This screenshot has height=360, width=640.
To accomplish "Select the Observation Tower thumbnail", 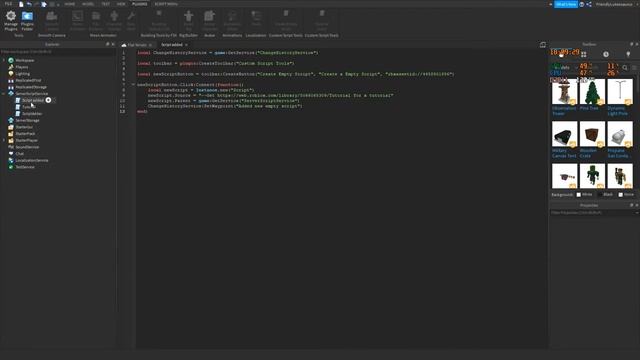I will (x=564, y=91).
